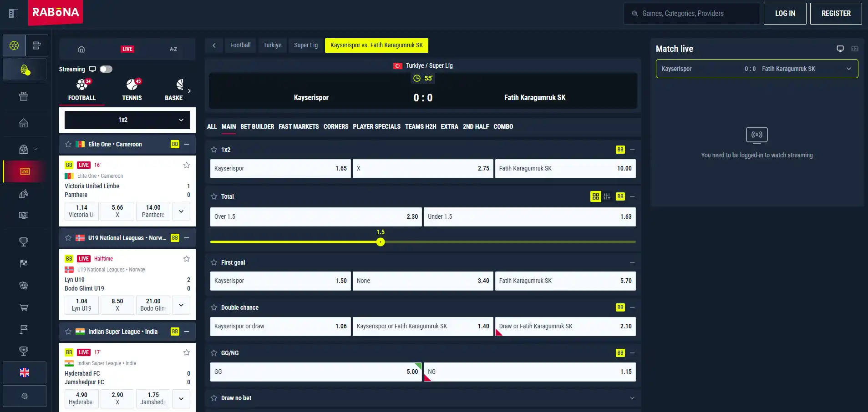Click the LOG IN button
Image resolution: width=868 pixels, height=412 pixels.
[785, 14]
